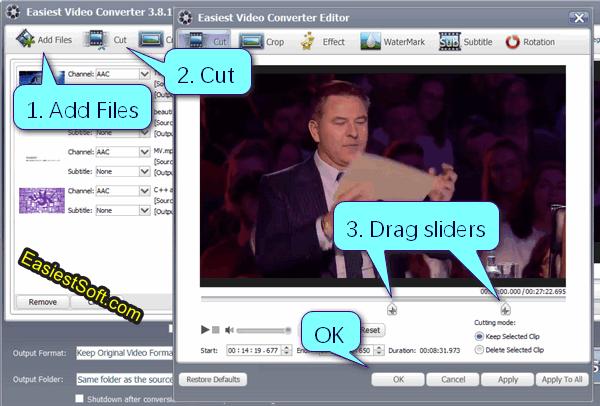Click the Cancel button

click(453, 380)
